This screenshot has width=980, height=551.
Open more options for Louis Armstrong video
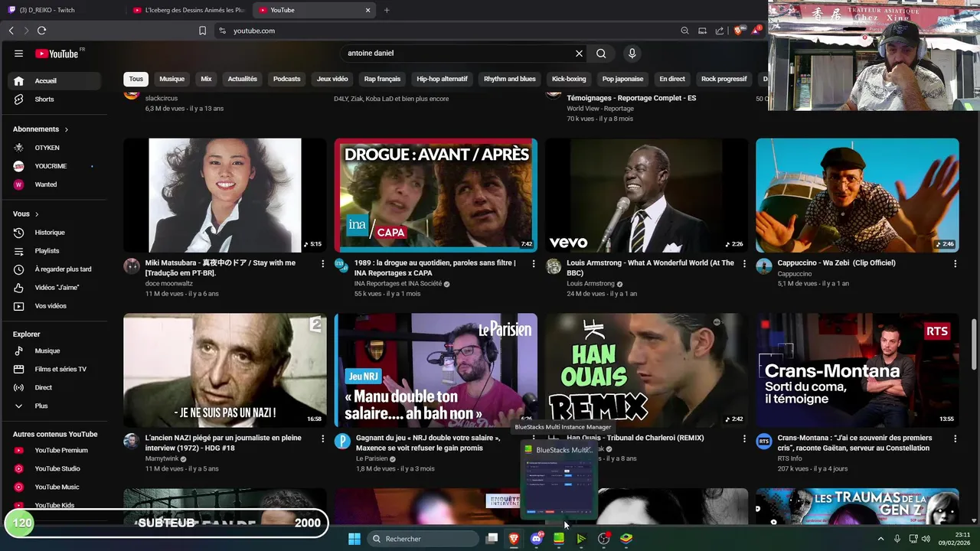click(744, 263)
